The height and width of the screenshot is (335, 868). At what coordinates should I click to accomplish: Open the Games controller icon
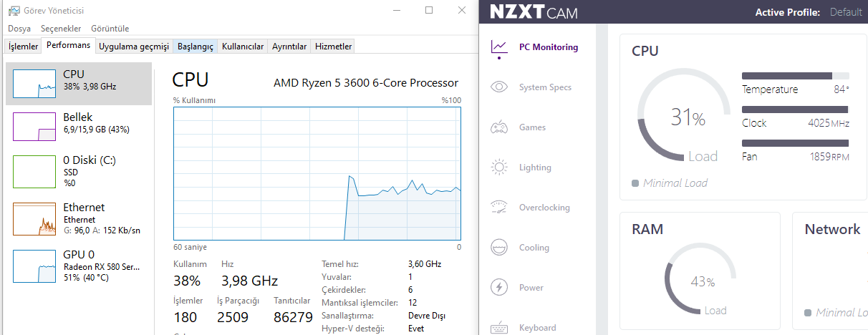tap(499, 127)
